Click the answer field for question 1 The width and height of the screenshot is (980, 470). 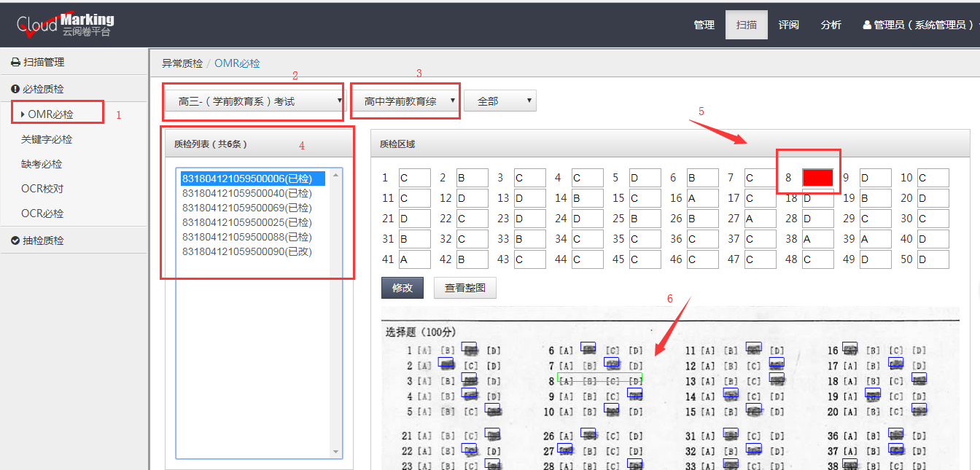pyautogui.click(x=414, y=178)
